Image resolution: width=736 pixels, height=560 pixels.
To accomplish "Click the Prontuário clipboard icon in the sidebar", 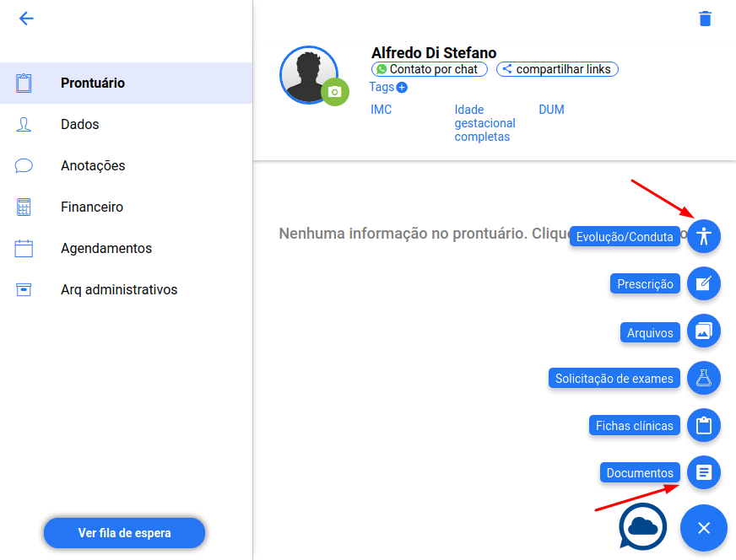I will click(24, 83).
